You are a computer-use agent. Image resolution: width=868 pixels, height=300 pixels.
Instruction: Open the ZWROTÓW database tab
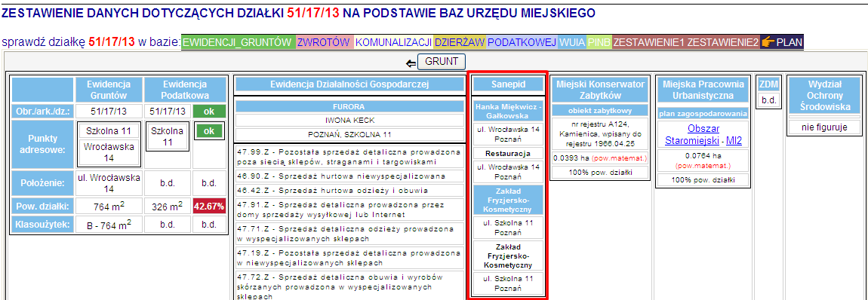[x=324, y=42]
